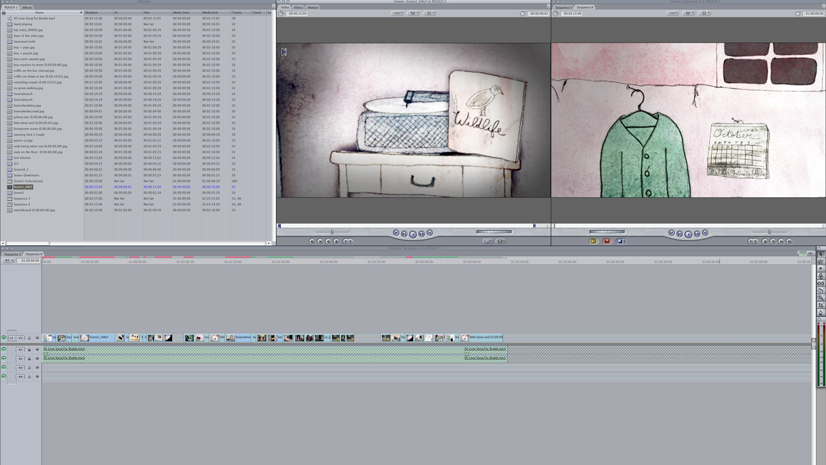Screen dimensions: 826x465
Task: Open the Canvas zoom pop-up menu
Action: pyautogui.click(x=672, y=14)
